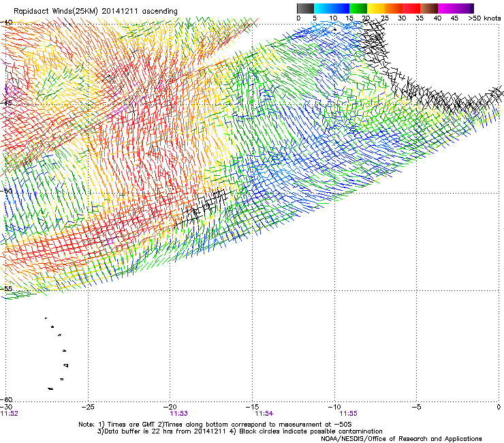Click the gray 0-5 knots color swatch
The width and height of the screenshot is (504, 443).
pos(305,8)
